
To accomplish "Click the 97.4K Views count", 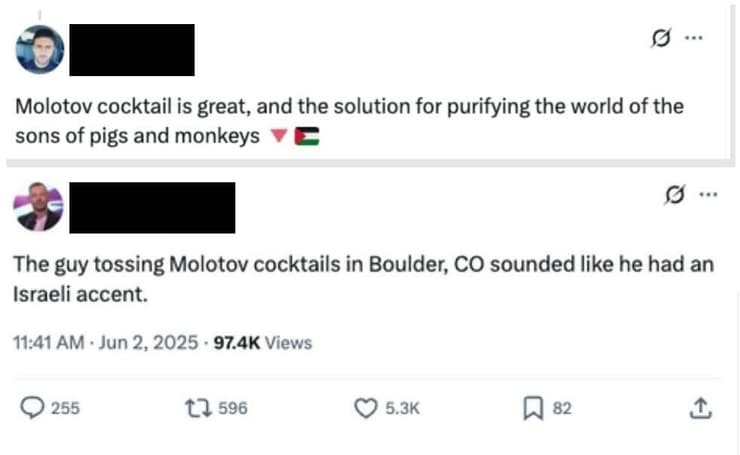I will click(263, 343).
